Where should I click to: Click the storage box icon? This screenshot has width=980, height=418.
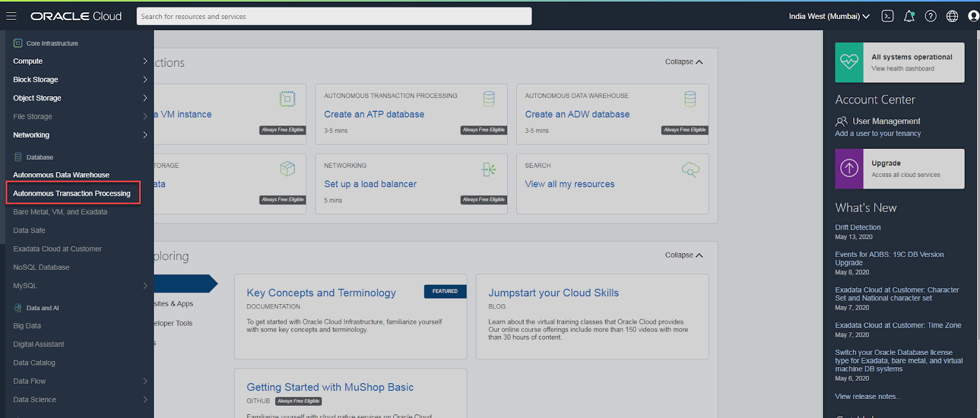tap(287, 169)
